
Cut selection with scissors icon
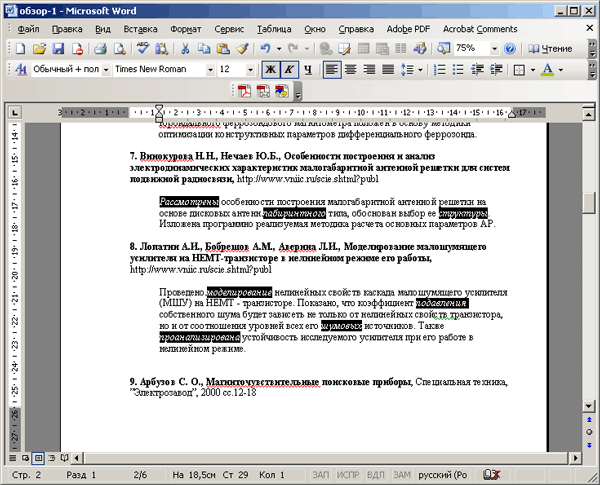pyautogui.click(x=185, y=49)
